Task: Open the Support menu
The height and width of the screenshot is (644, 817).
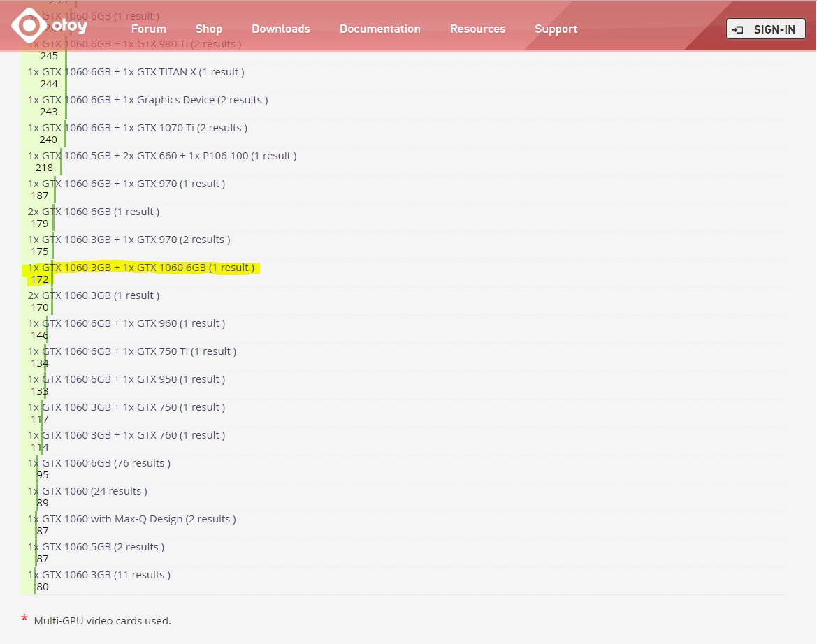Action: [x=556, y=29]
